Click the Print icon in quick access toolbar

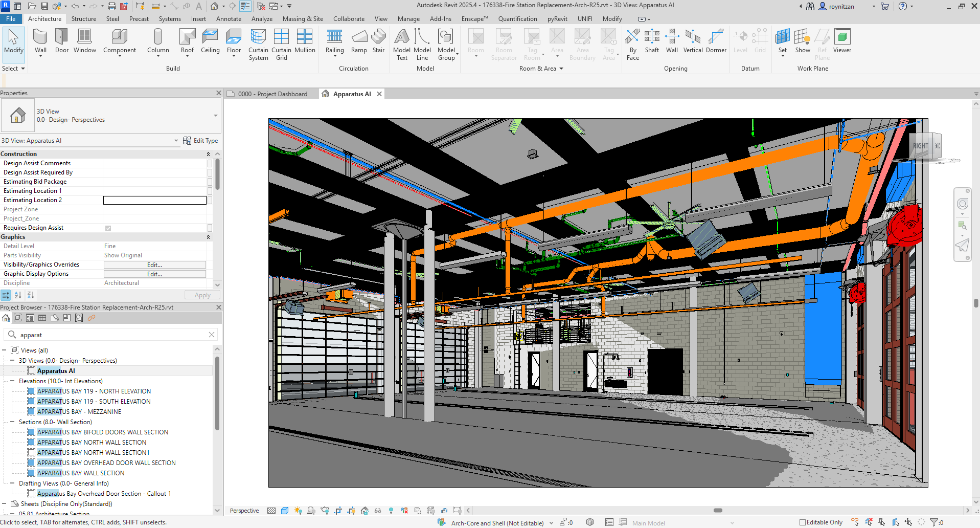click(x=111, y=6)
